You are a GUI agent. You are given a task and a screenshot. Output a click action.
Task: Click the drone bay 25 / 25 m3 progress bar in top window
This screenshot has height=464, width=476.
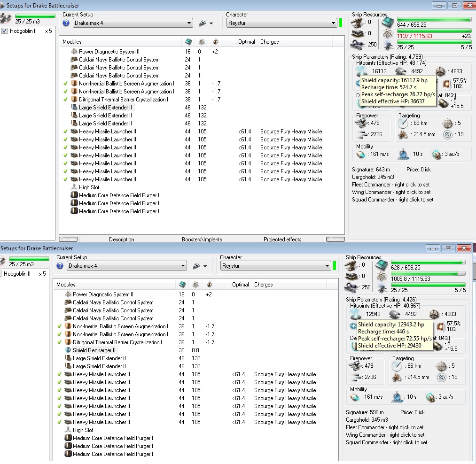pos(35,16)
